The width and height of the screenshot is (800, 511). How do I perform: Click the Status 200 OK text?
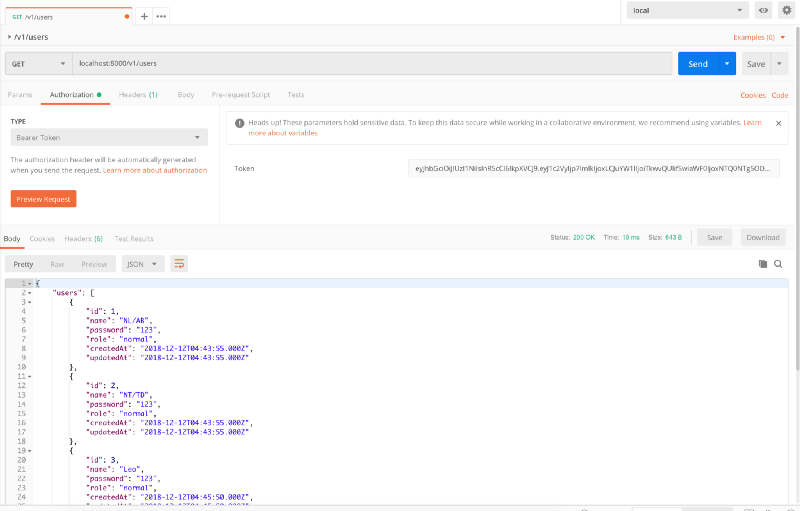coord(572,238)
